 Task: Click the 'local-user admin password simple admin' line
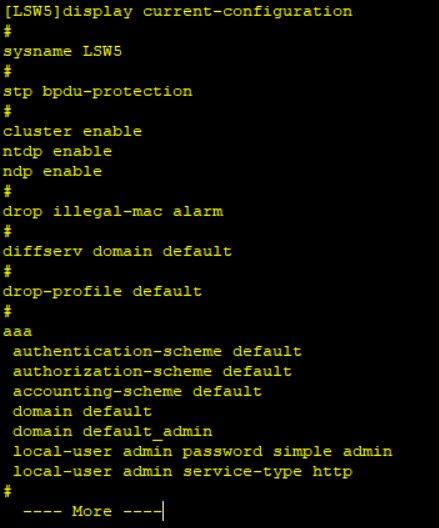[203, 452]
